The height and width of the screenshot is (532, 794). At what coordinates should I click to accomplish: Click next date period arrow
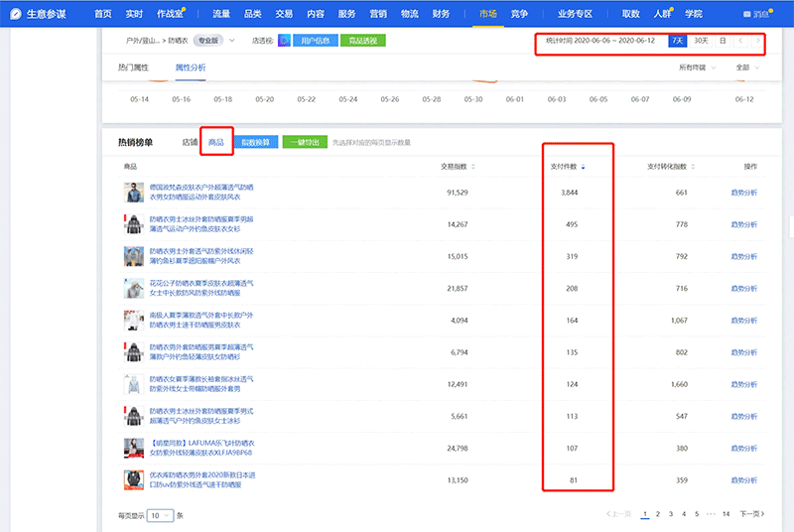coord(757,41)
